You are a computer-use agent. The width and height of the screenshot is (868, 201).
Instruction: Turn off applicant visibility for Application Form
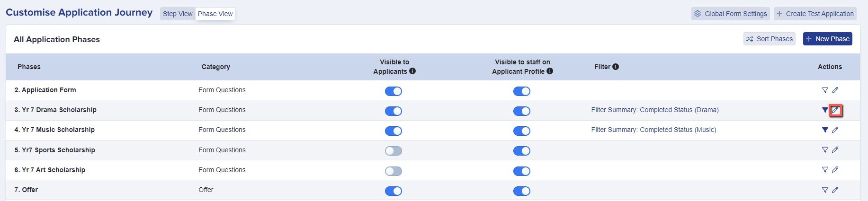point(394,91)
